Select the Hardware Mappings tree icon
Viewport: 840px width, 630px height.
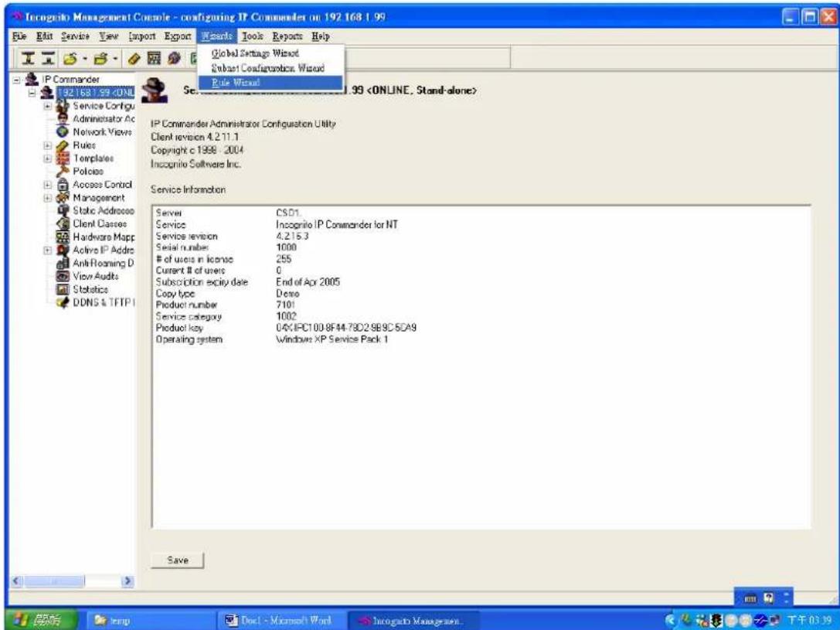63,237
